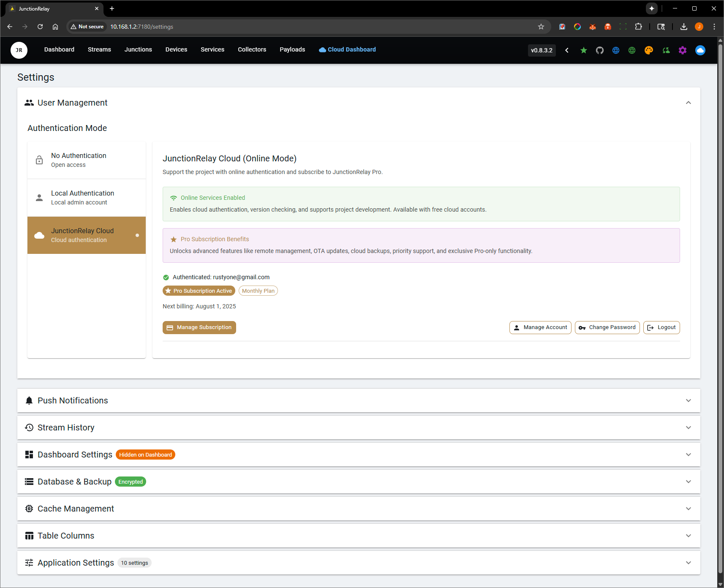
Task: Expand the Dashboard Settings section
Action: coord(359,455)
